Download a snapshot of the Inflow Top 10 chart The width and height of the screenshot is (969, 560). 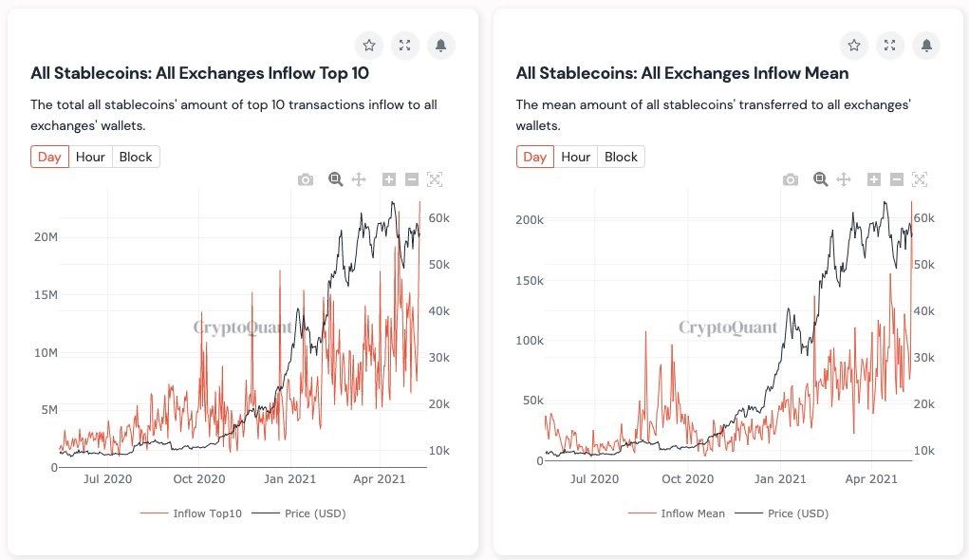tap(306, 178)
